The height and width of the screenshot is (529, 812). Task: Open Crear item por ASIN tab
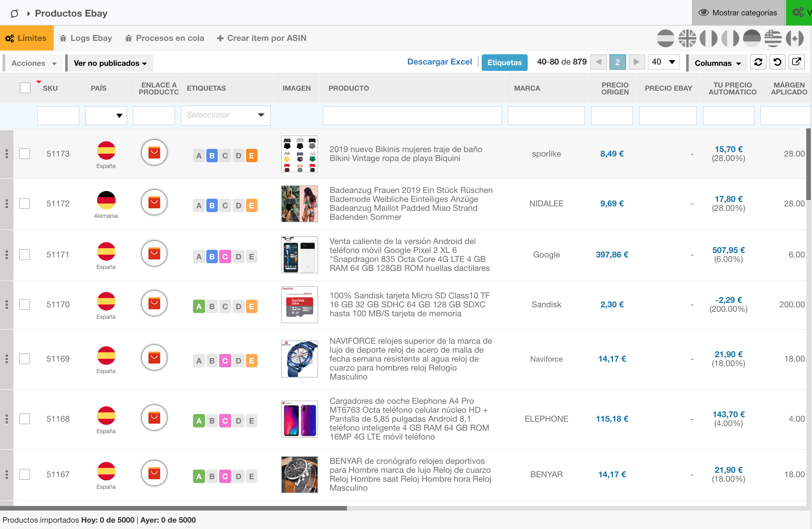coord(261,38)
